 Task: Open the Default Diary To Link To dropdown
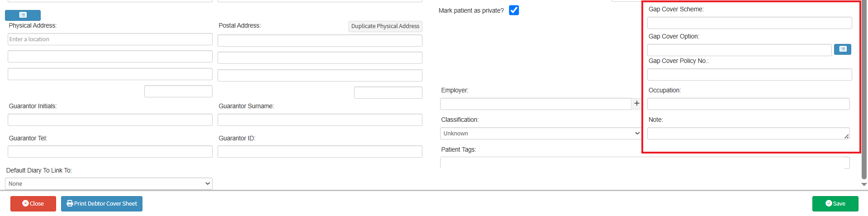[x=109, y=183]
